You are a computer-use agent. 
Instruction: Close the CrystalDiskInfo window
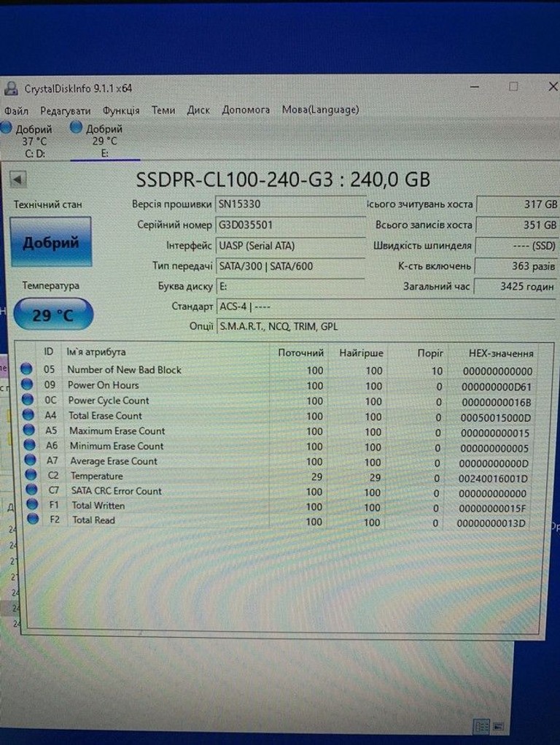tap(553, 86)
